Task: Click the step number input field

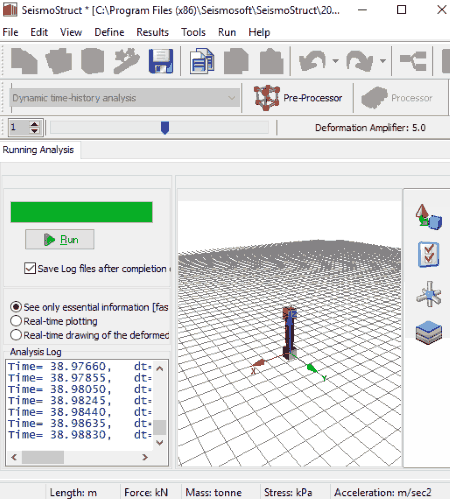Action: click(x=19, y=127)
